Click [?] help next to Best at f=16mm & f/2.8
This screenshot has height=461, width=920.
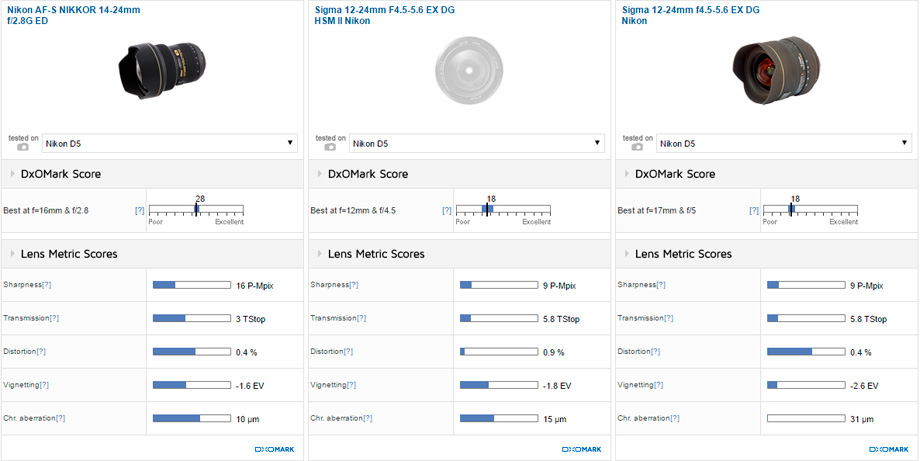point(140,211)
